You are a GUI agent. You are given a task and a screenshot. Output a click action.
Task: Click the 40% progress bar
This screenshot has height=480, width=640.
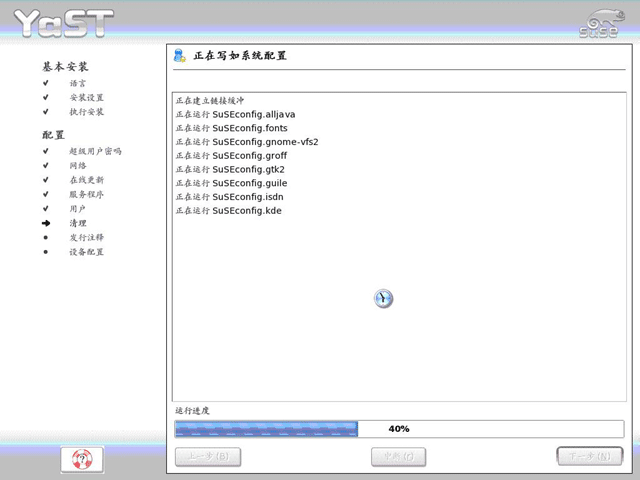click(399, 429)
